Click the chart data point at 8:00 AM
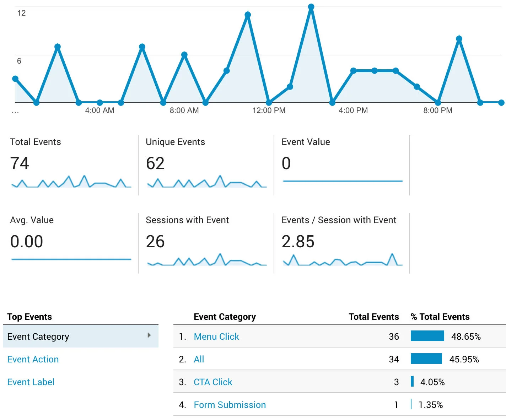Screen dimensions: 506x420 [x=184, y=55]
